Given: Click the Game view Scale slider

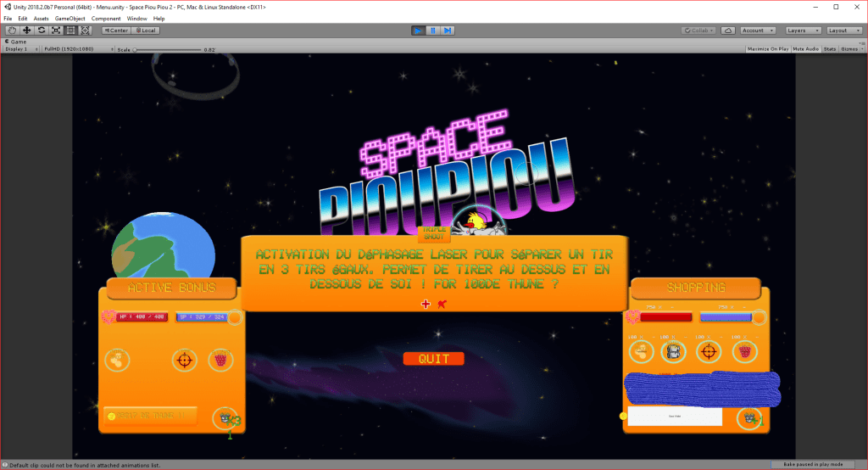Looking at the screenshot, I should (x=165, y=49).
